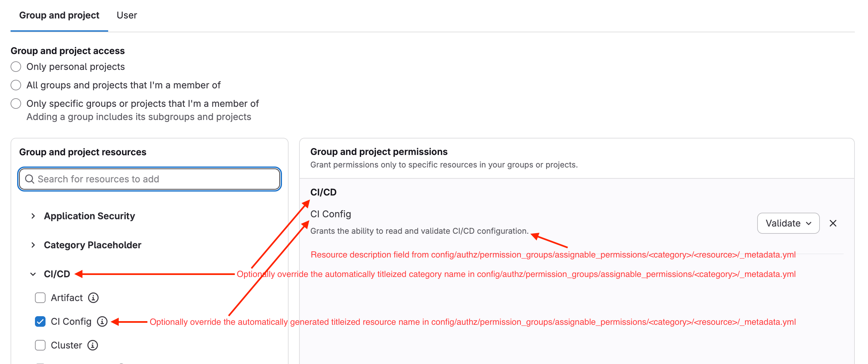Click the info icon beside CI Config
This screenshot has height=364, width=868.
[103, 321]
